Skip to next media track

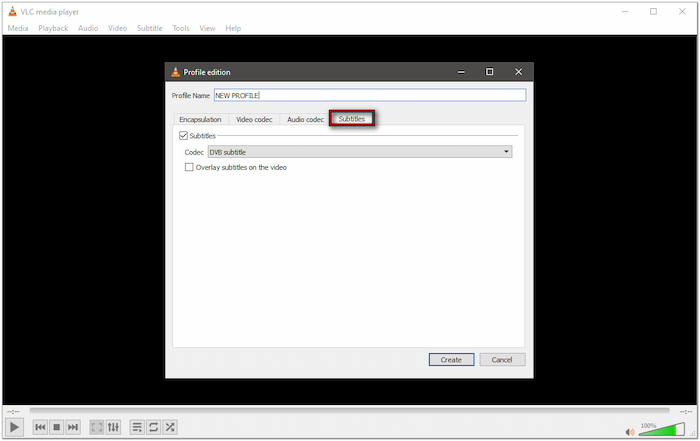point(73,427)
